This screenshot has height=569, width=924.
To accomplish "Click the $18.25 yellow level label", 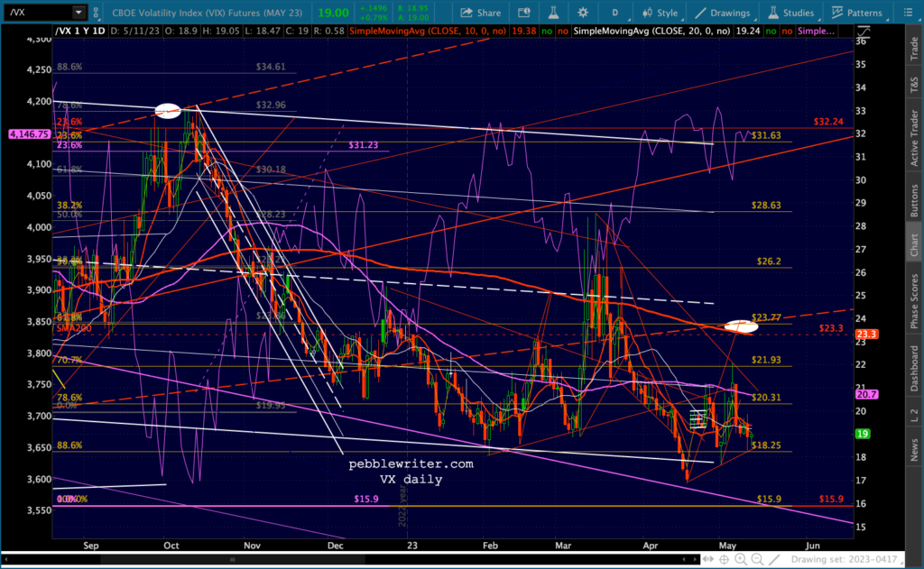I will 766,445.
